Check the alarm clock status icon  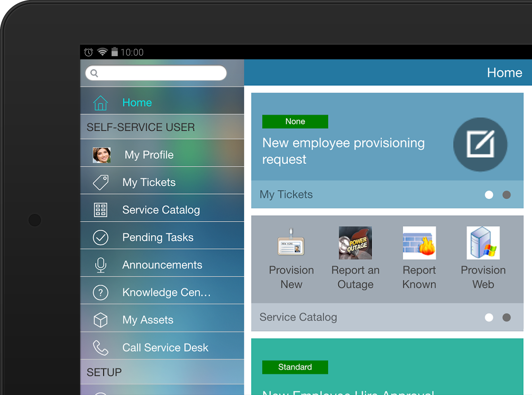click(88, 52)
